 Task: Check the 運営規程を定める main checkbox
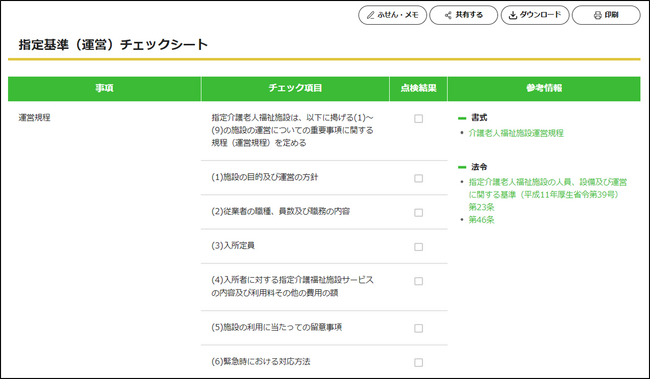[x=419, y=119]
